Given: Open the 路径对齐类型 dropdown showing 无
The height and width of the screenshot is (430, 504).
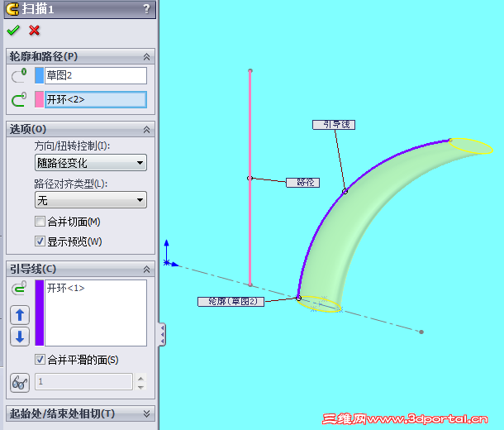Looking at the screenshot, I should (x=91, y=200).
